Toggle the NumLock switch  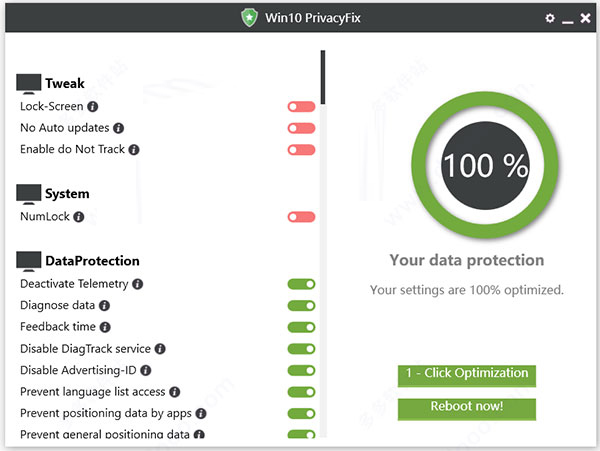pos(301,217)
